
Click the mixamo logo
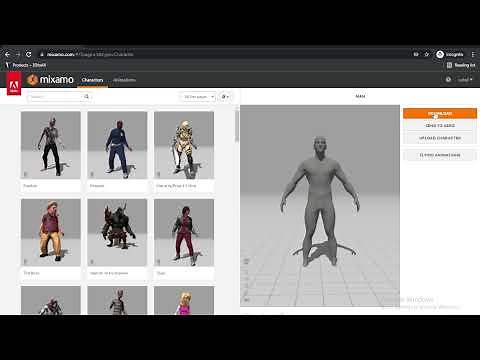(x=50, y=80)
